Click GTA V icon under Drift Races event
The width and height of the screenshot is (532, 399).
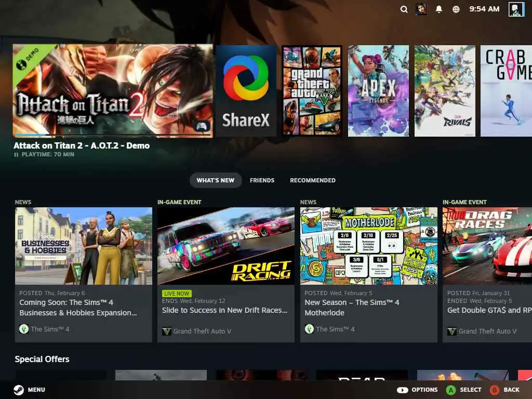(167, 331)
